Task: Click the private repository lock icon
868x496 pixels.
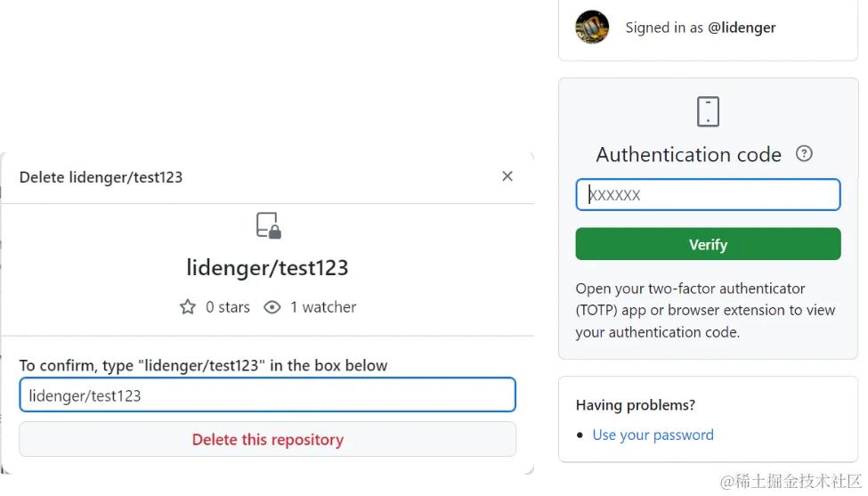Action: pos(268,225)
